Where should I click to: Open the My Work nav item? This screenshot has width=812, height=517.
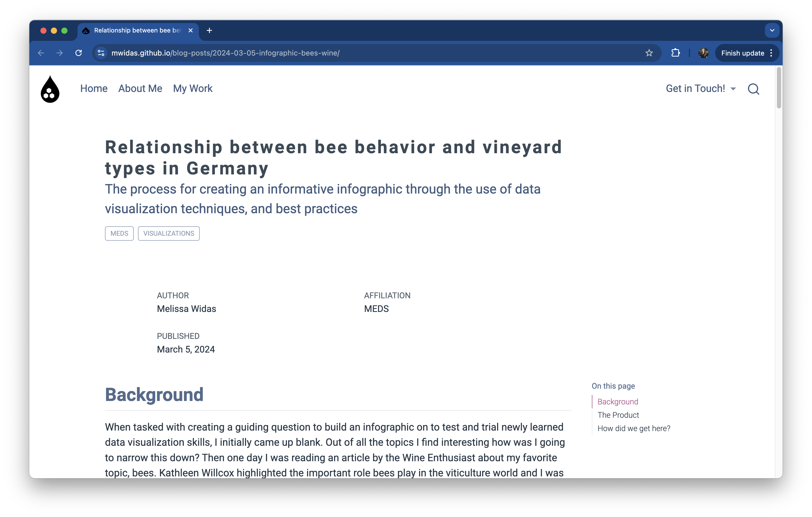pyautogui.click(x=193, y=89)
